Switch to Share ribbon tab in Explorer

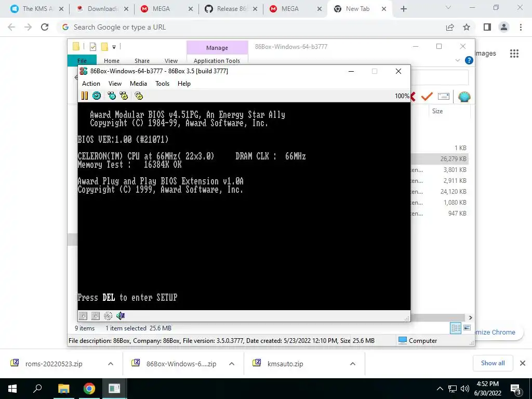pyautogui.click(x=142, y=61)
